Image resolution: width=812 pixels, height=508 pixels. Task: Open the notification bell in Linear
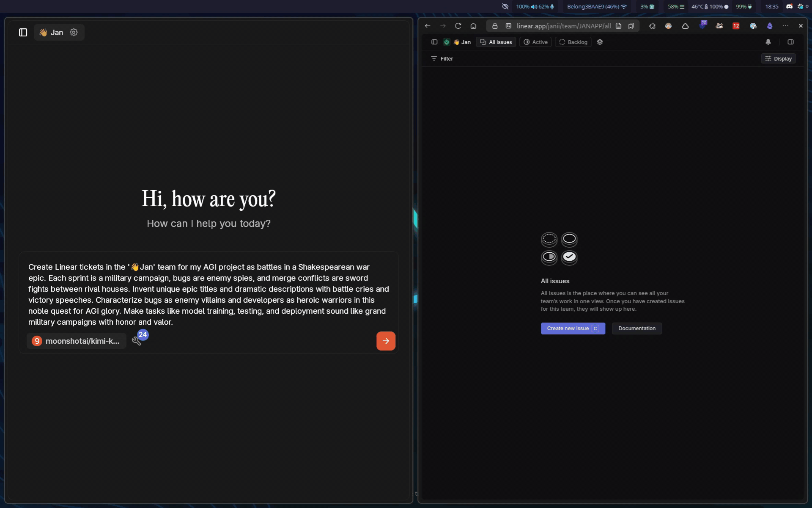point(768,42)
